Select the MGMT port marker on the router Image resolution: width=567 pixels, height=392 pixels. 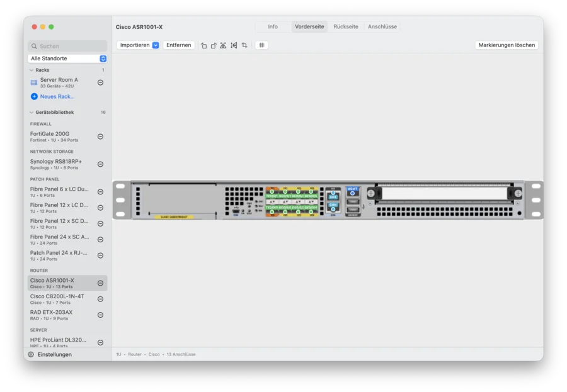(x=353, y=193)
